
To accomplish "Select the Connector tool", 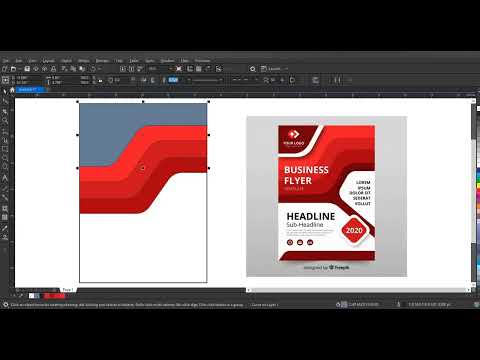I will [5, 198].
